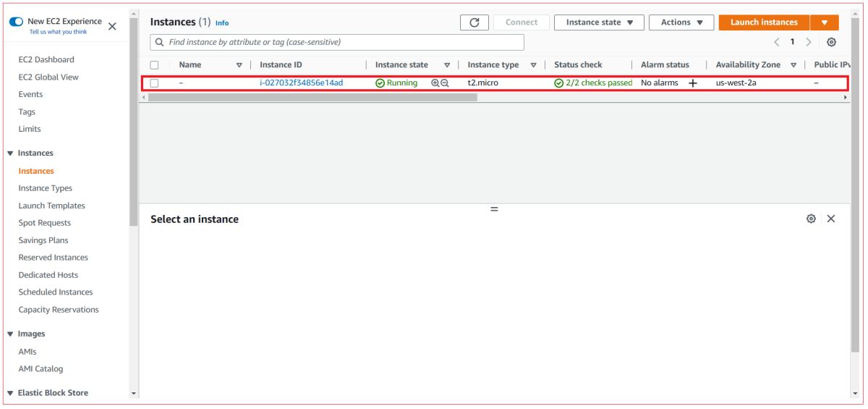This screenshot has width=868, height=409.
Task: Click the Running state cell
Action: click(396, 83)
